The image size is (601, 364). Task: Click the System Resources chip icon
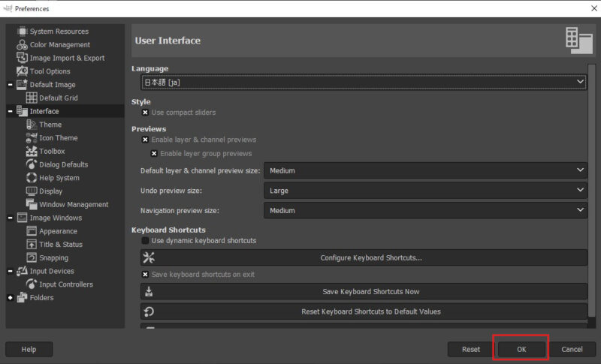(x=23, y=31)
